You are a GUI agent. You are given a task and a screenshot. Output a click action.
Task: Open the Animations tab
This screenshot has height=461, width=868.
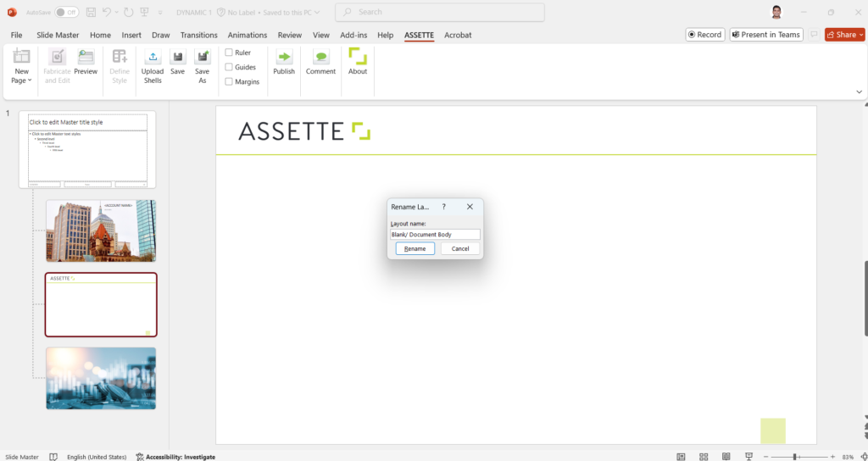coord(248,35)
